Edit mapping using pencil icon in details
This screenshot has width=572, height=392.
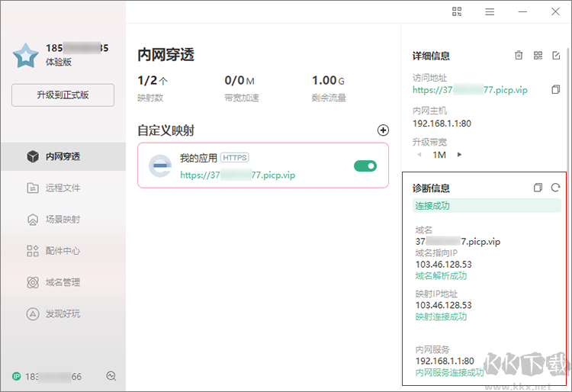tap(556, 55)
